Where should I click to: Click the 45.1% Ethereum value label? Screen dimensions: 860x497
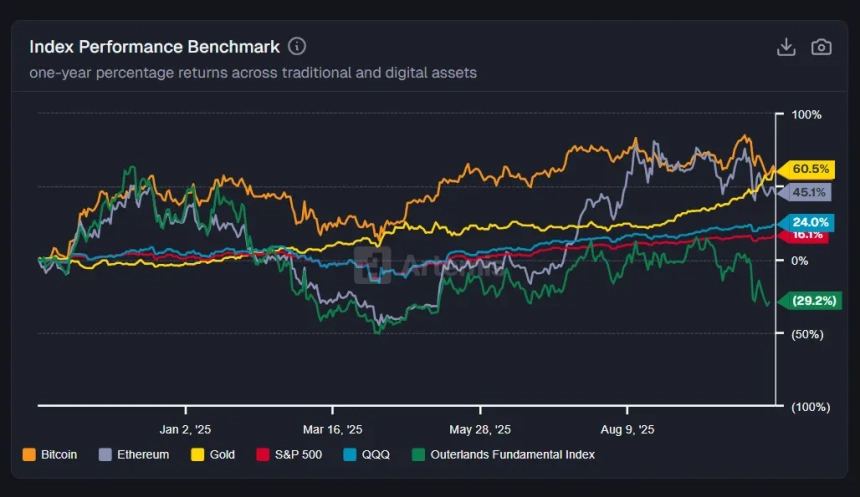coord(808,192)
